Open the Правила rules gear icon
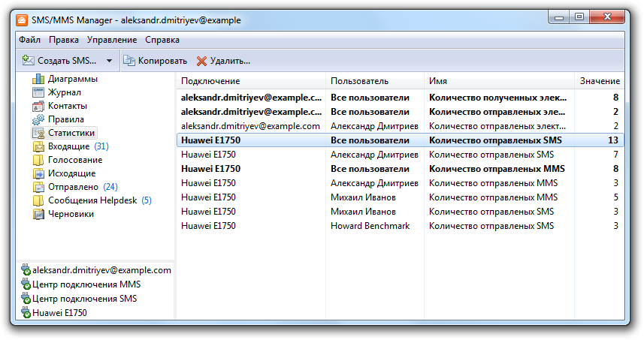 point(38,119)
